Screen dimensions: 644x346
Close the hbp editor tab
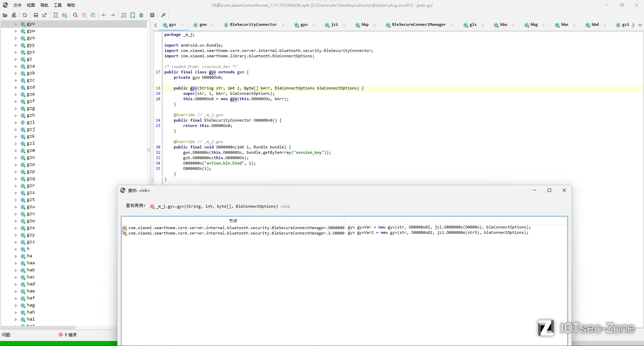click(x=375, y=25)
